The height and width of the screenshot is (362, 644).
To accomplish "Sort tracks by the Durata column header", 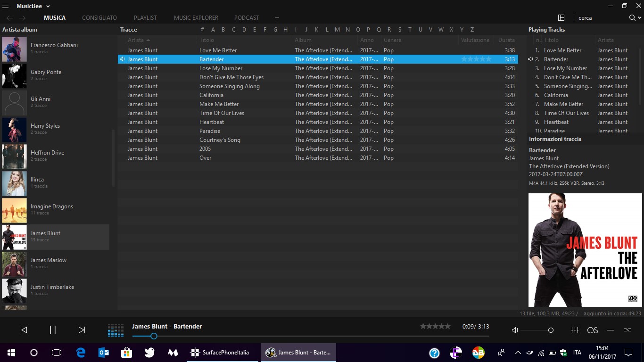I will pos(507,40).
